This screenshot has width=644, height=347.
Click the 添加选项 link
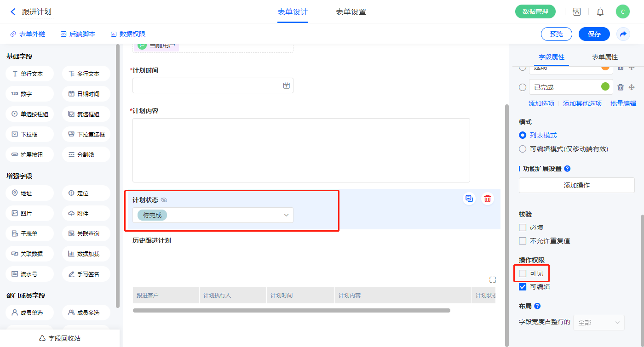[x=541, y=103]
